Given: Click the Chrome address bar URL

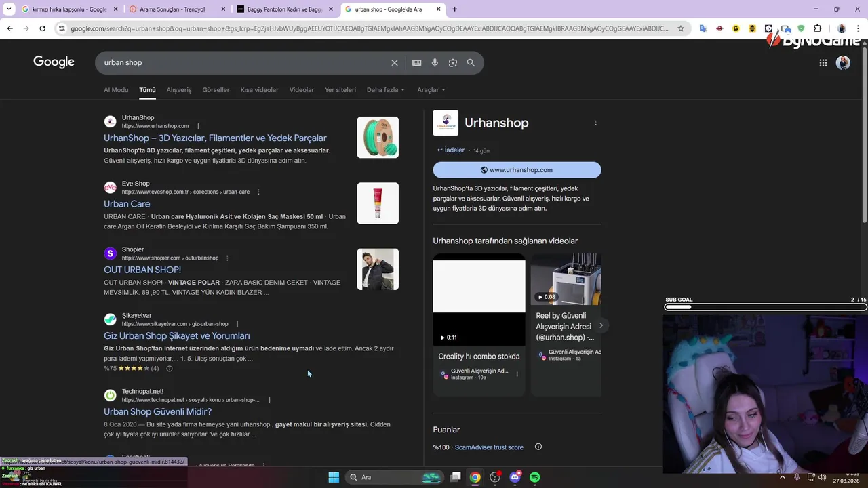Looking at the screenshot, I should click(370, 28).
